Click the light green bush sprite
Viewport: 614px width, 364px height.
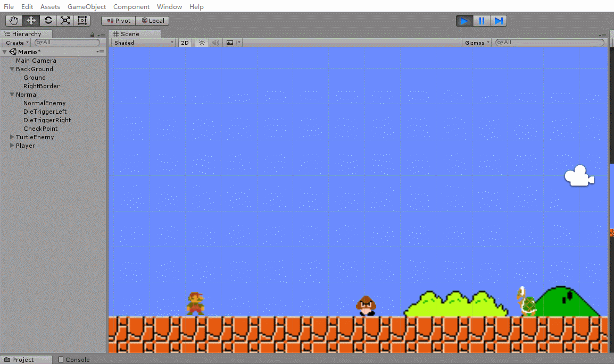pos(456,304)
